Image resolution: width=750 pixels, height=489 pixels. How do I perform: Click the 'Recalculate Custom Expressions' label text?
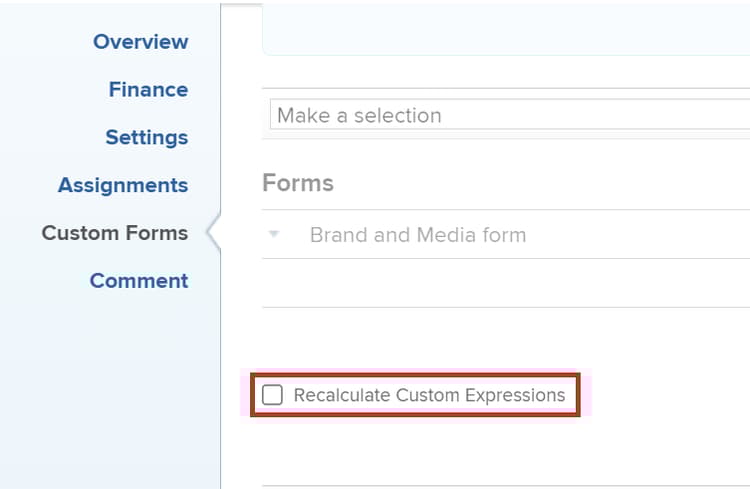click(429, 396)
